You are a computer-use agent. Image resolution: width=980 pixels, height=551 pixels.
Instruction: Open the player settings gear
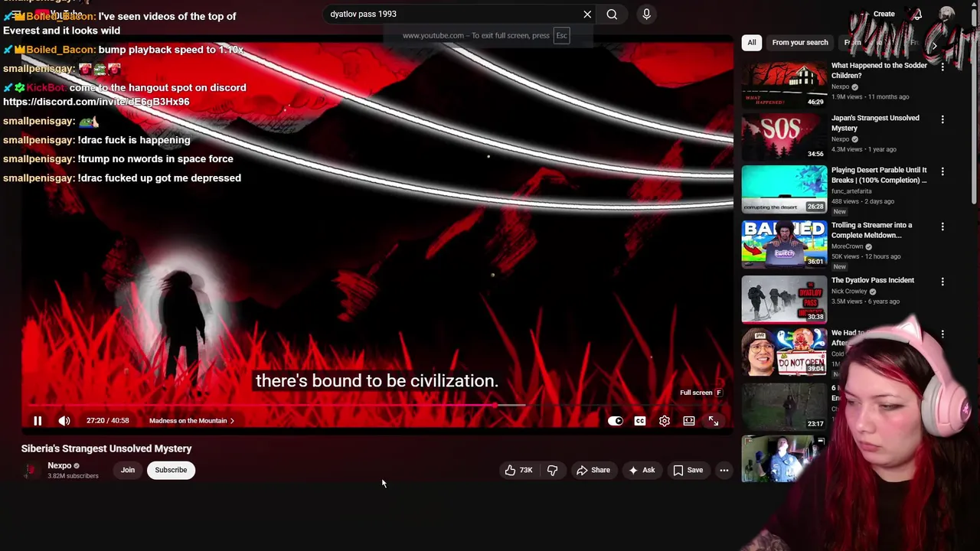665,421
